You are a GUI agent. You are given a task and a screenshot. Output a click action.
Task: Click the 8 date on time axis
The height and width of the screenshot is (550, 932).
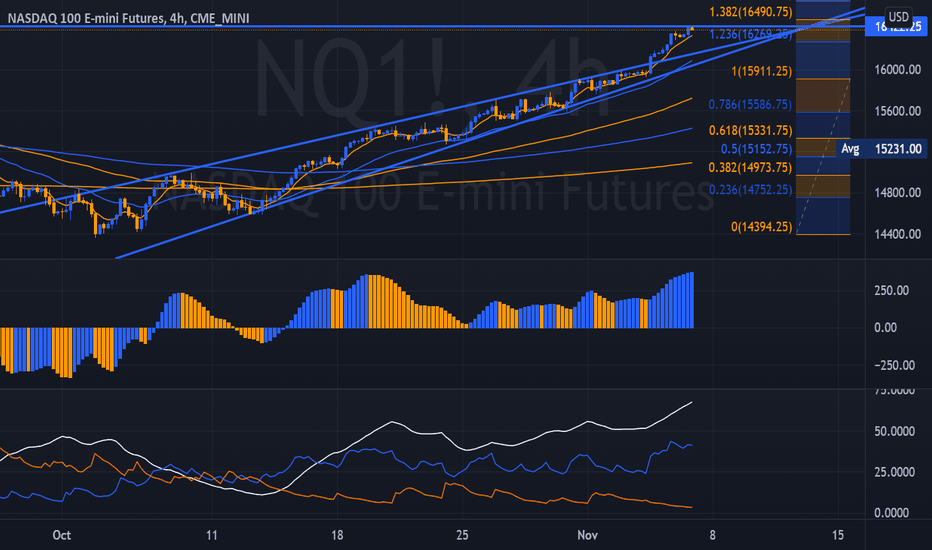(713, 535)
